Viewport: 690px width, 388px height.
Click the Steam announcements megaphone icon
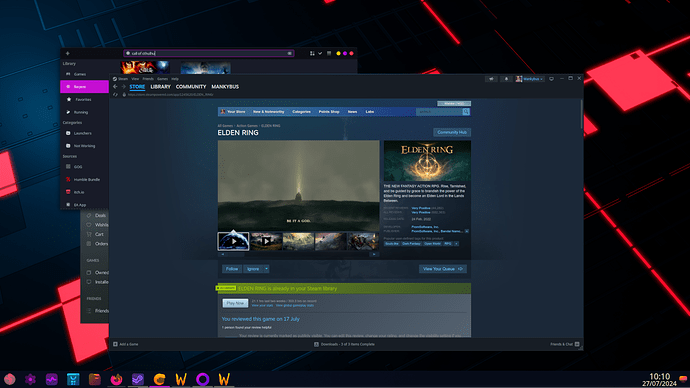coord(491,79)
